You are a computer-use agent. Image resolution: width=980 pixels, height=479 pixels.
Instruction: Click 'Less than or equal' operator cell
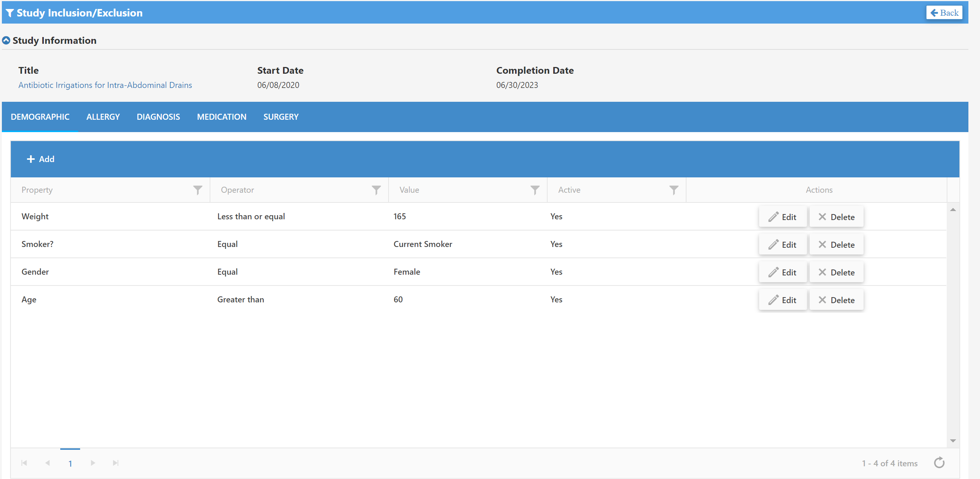click(299, 216)
